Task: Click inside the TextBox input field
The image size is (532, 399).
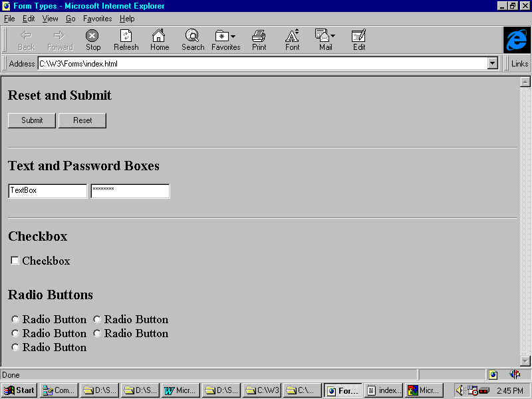Action: click(47, 191)
